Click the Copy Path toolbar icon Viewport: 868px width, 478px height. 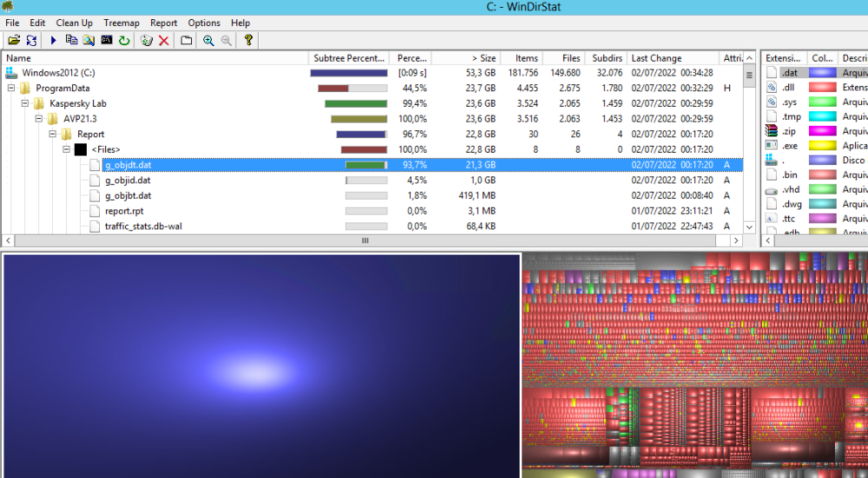pyautogui.click(x=71, y=40)
